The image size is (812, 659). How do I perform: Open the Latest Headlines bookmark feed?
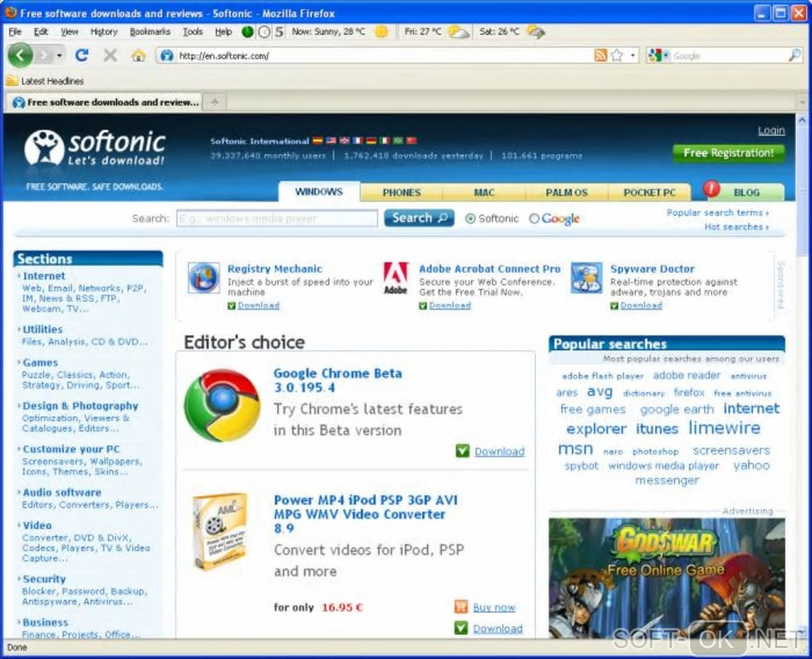[45, 80]
